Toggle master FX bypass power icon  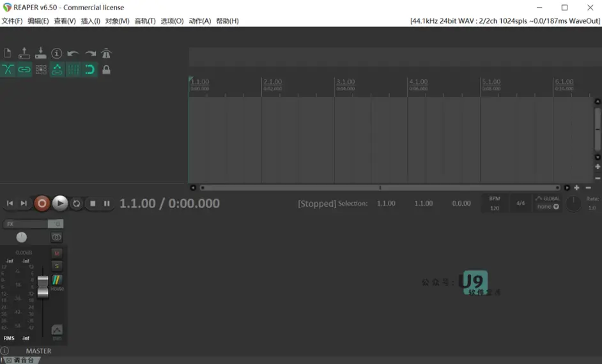click(56, 224)
